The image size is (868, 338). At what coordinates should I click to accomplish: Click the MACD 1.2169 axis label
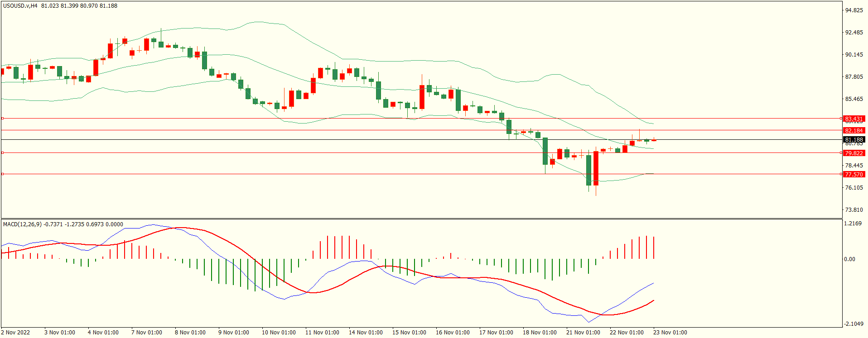pyautogui.click(x=853, y=224)
